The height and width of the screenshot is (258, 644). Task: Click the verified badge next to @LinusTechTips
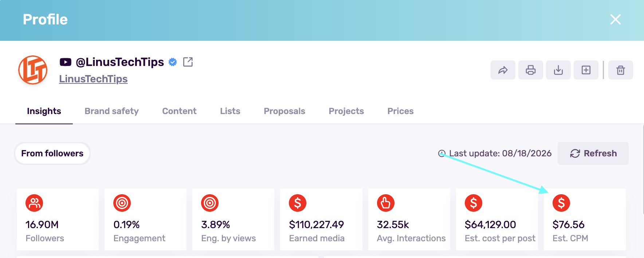tap(173, 62)
